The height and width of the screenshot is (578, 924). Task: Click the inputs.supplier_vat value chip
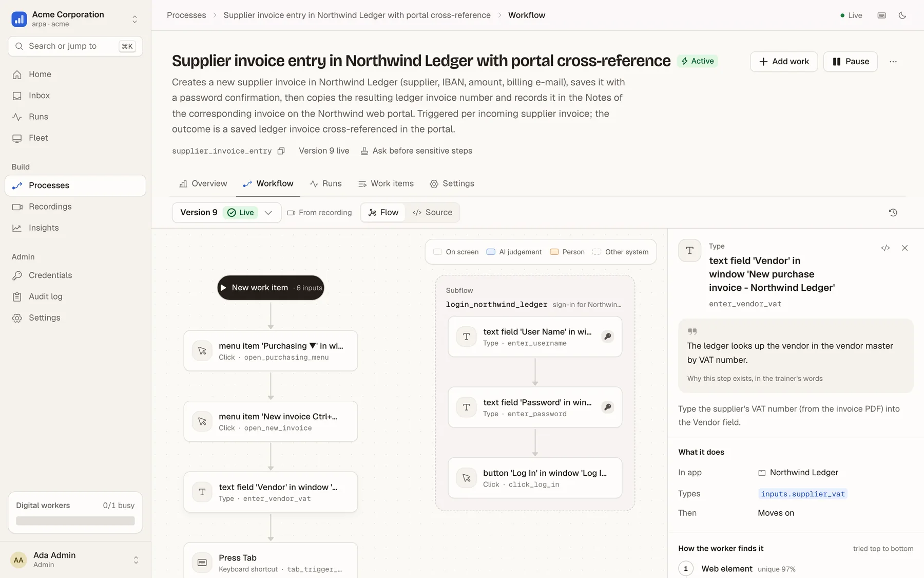coord(803,494)
